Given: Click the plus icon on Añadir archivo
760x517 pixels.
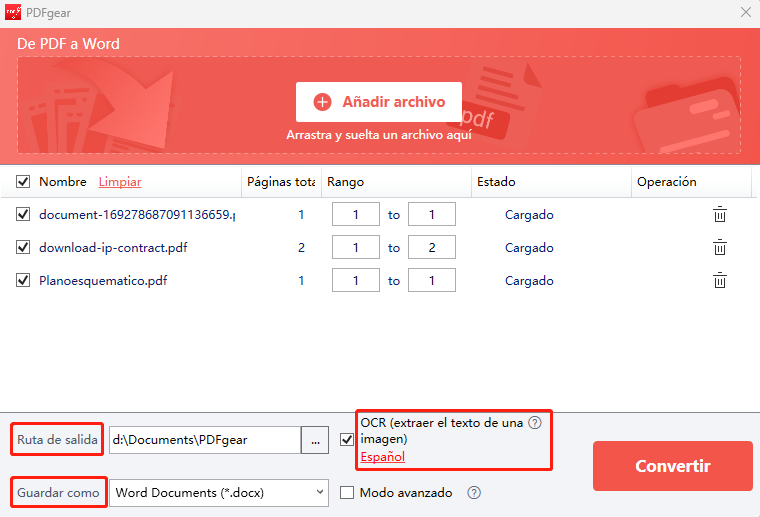Looking at the screenshot, I should tap(322, 102).
